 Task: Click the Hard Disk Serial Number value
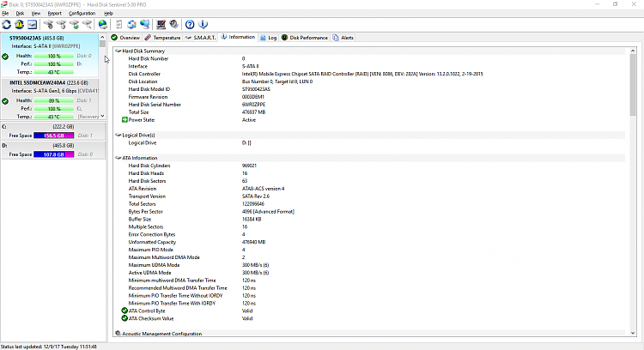click(253, 105)
